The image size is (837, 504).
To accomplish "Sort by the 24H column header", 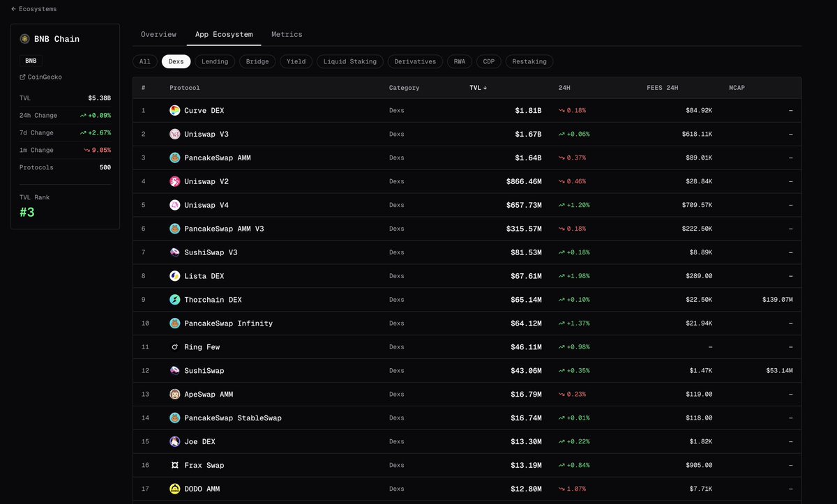I will click(x=565, y=88).
